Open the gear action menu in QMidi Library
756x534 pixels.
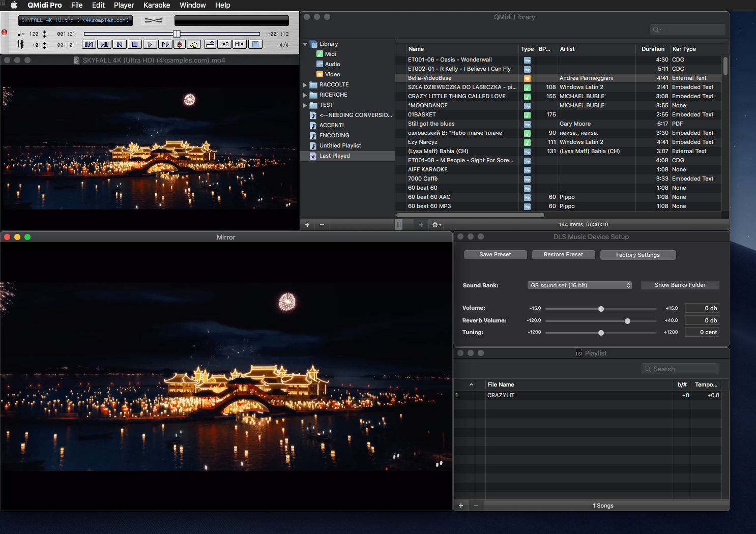click(x=437, y=225)
